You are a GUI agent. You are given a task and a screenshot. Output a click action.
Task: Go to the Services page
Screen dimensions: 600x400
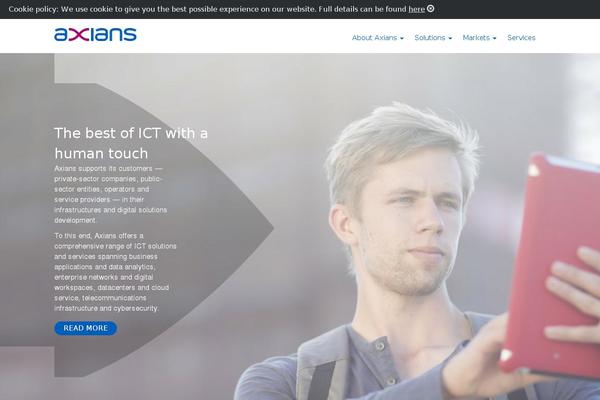521,38
